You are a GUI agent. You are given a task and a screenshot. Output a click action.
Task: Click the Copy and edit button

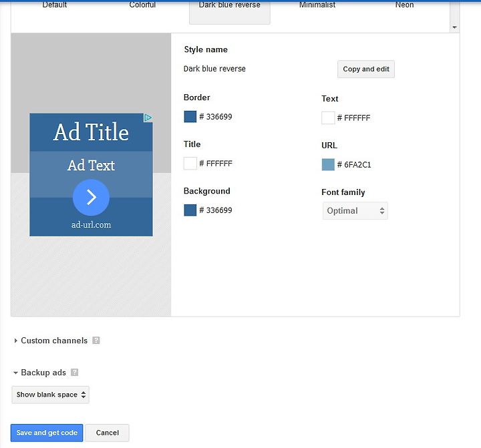click(x=366, y=69)
